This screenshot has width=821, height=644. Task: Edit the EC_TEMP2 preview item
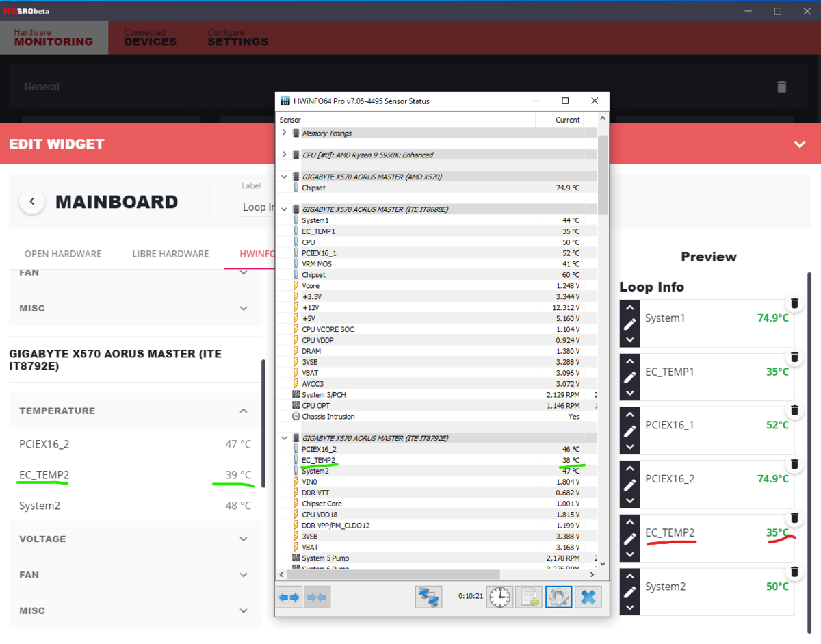pyautogui.click(x=630, y=538)
